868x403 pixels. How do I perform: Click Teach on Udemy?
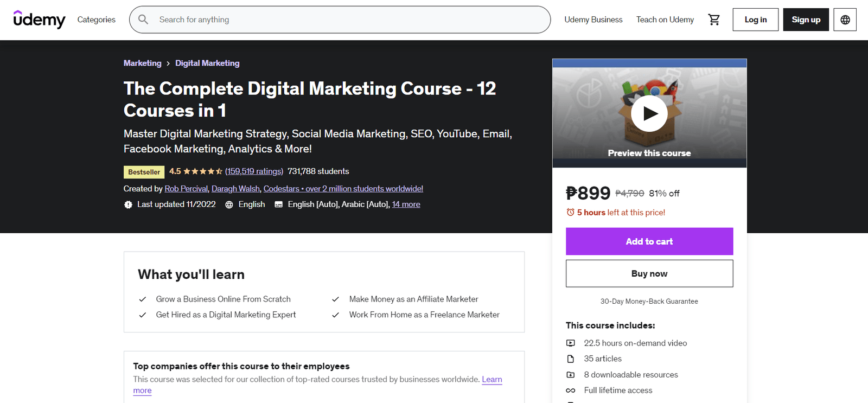point(665,20)
